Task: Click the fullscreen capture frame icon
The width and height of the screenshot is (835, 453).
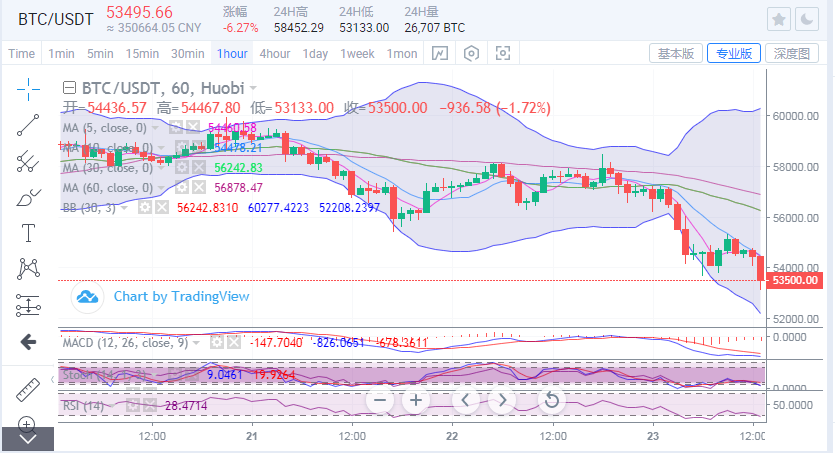Action: [503, 53]
